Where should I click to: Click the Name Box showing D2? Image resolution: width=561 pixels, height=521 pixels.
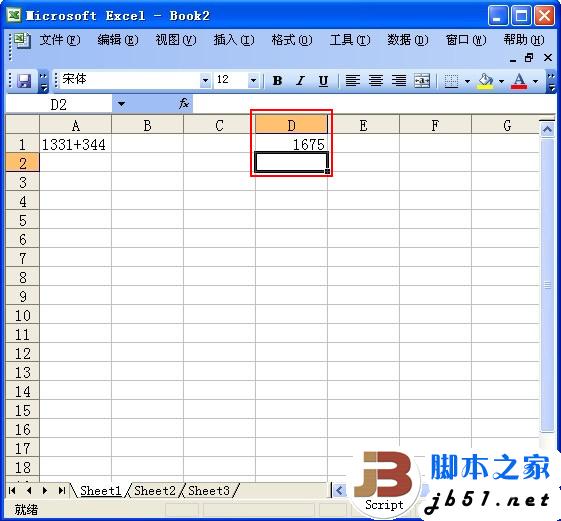click(59, 104)
